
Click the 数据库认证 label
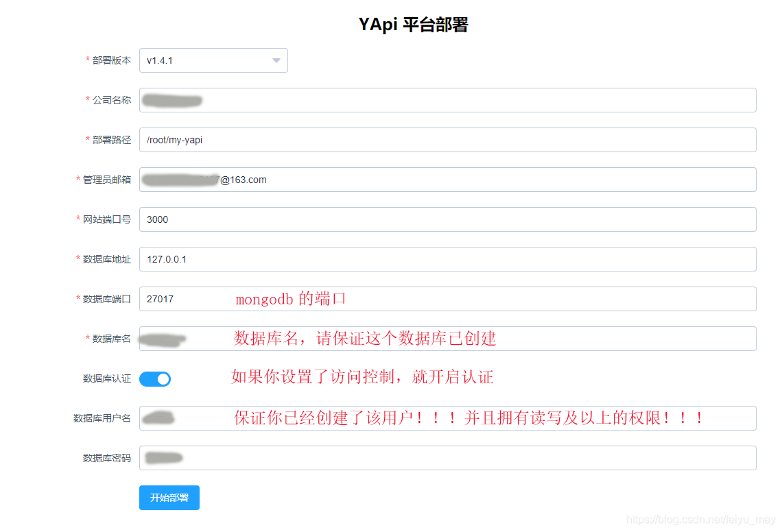(x=107, y=379)
